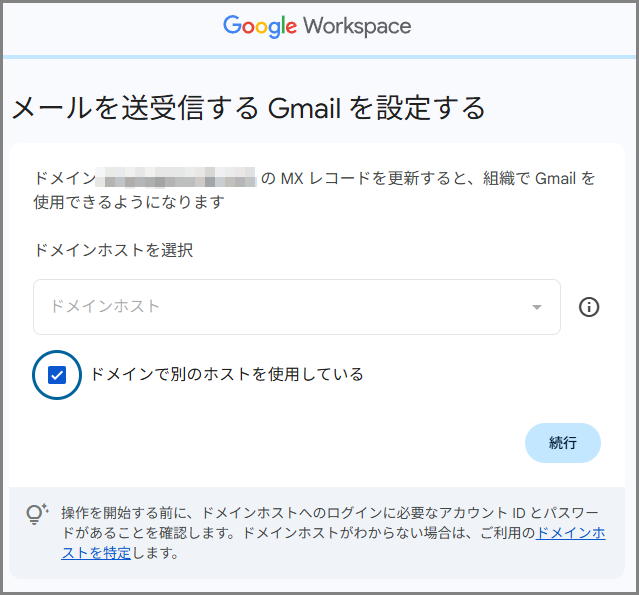The height and width of the screenshot is (595, 639).
Task: Click the colored "Google" wordmark in the header
Action: coord(260,26)
